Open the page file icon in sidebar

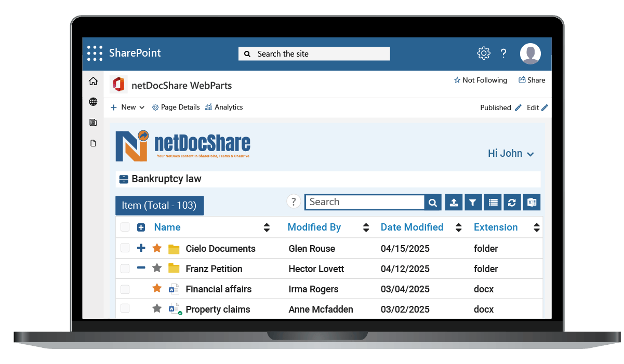click(x=94, y=143)
